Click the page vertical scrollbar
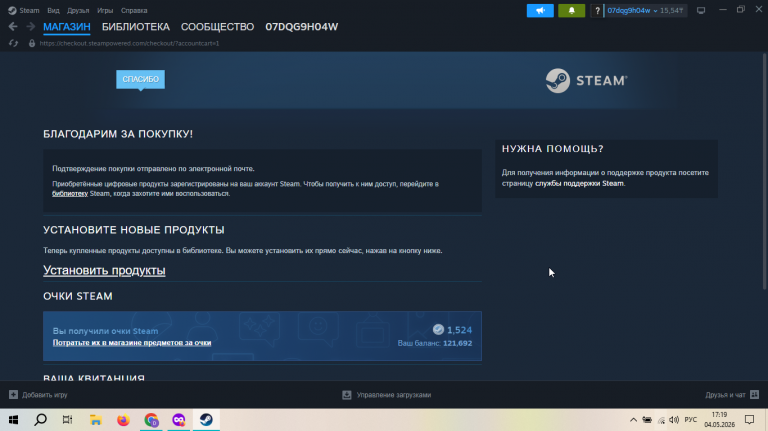The height and width of the screenshot is (431, 768). coord(765,171)
